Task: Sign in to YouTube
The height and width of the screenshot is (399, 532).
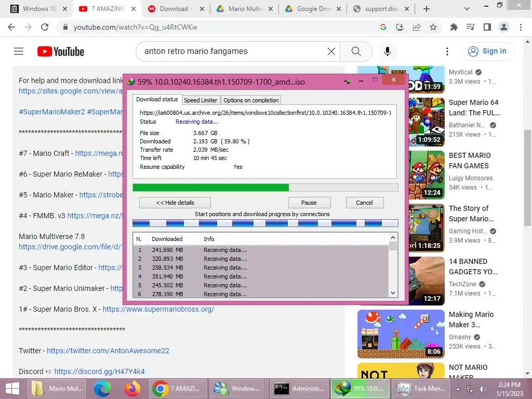Action: [x=488, y=51]
